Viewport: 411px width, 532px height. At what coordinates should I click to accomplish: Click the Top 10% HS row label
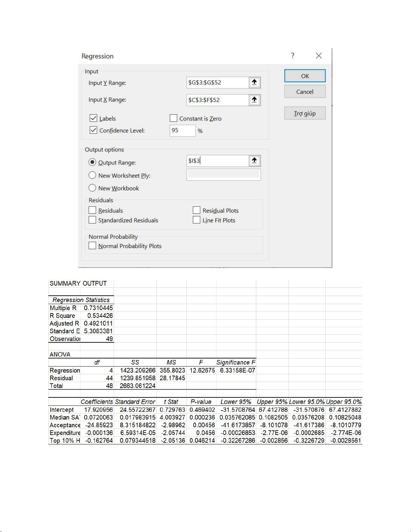64,441
